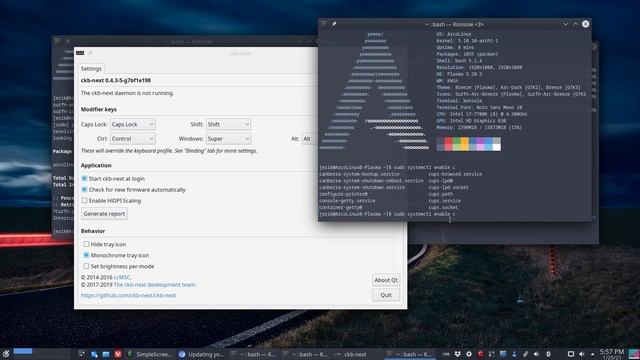Open the application launcher in the panel
The height and width of the screenshot is (360, 640).
pyautogui.click(x=6, y=354)
